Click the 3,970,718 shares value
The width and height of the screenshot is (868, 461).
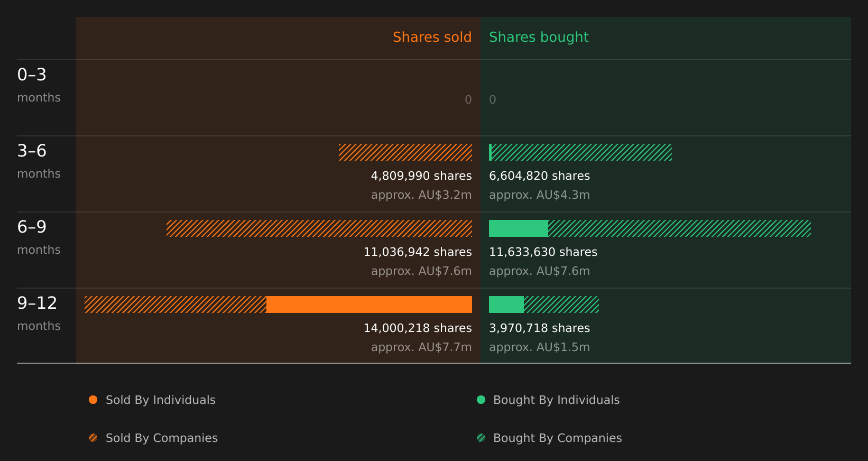click(x=539, y=328)
